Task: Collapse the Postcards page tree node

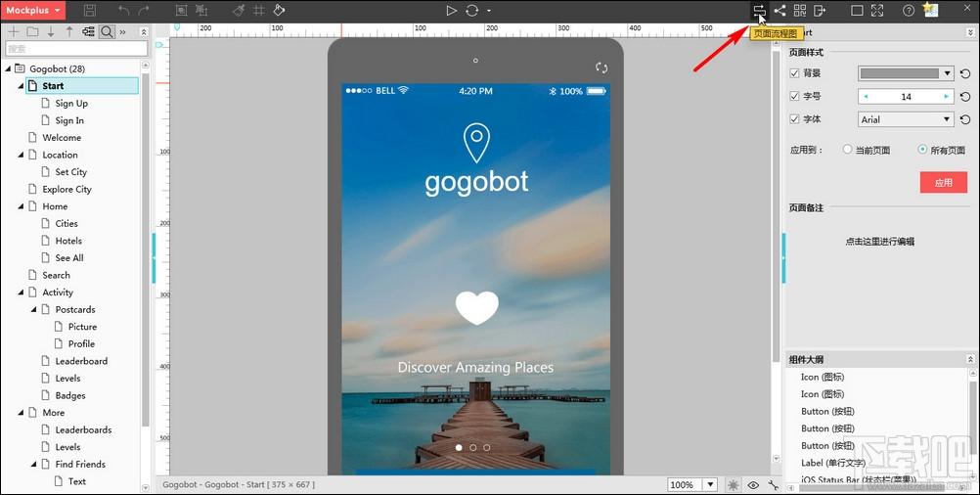Action: tap(34, 309)
